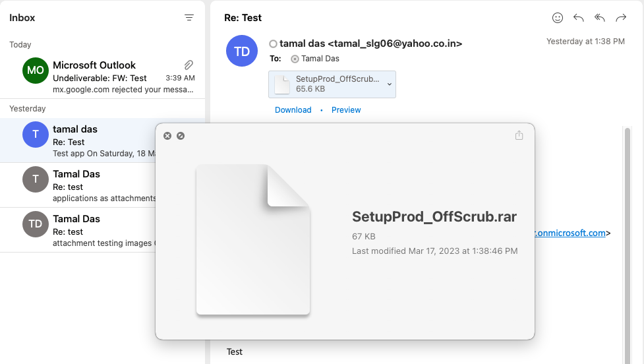The height and width of the screenshot is (364, 644).
Task: Close the Quick Look preview popup
Action: [x=167, y=136]
